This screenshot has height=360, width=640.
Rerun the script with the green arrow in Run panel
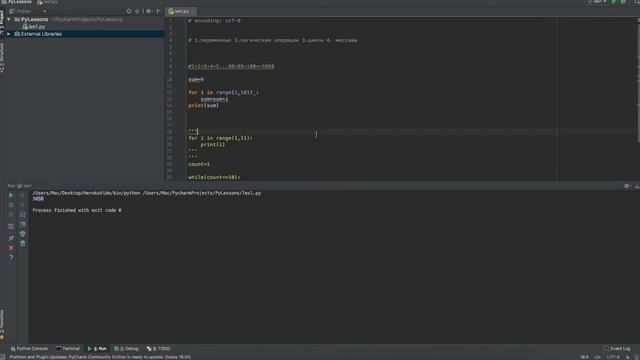coord(11,196)
